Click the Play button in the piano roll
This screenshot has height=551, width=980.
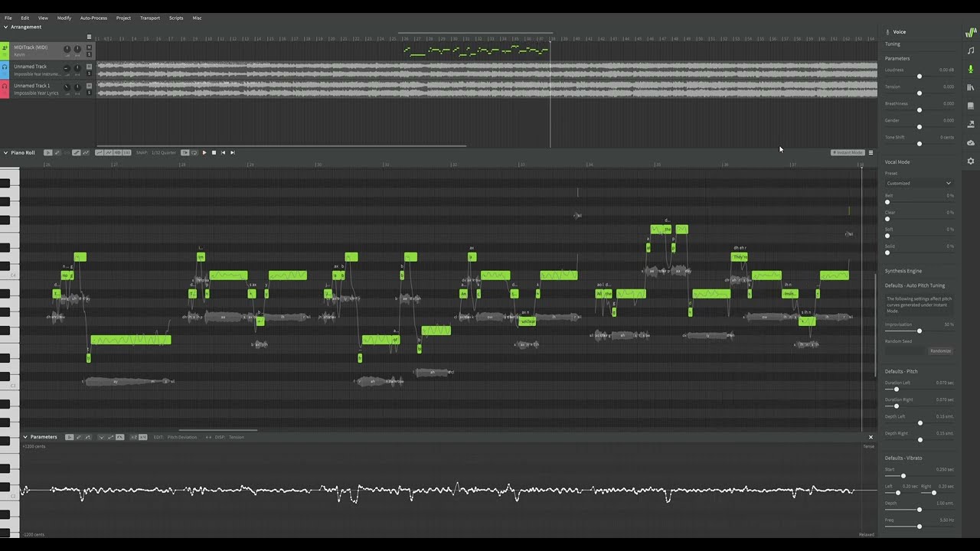204,152
